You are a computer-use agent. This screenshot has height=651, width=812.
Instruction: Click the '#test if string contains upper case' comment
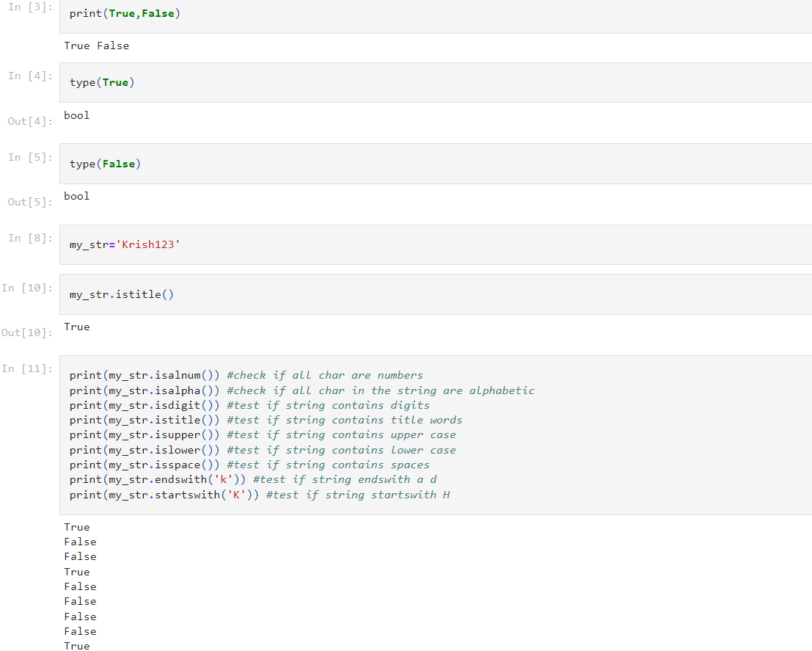(x=341, y=435)
